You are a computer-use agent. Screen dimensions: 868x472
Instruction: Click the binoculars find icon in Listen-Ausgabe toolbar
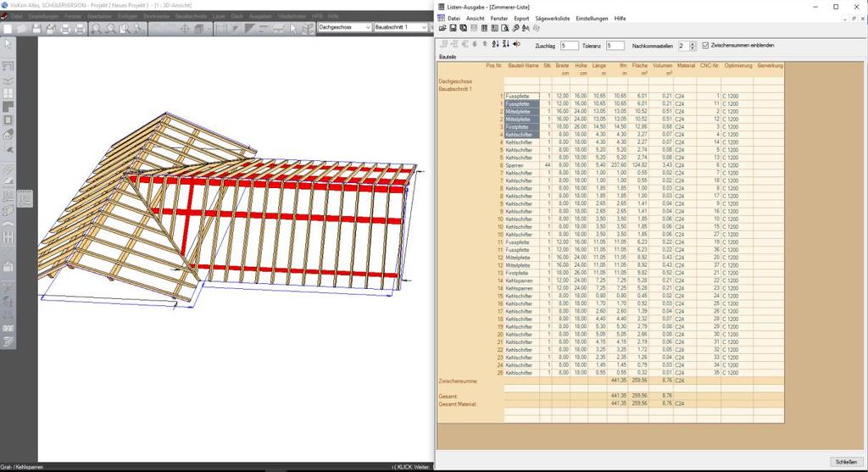[x=526, y=28]
